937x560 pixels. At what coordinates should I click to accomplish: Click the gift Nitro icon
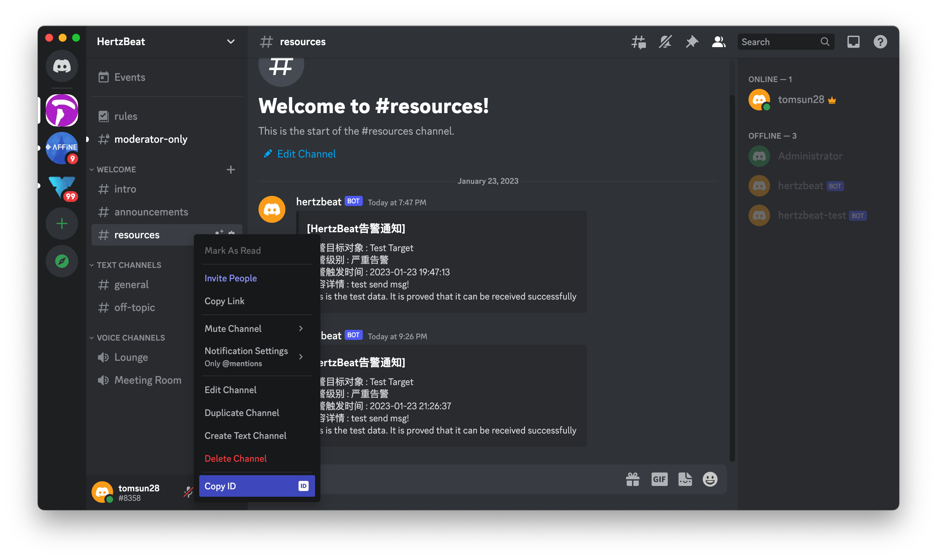point(632,479)
